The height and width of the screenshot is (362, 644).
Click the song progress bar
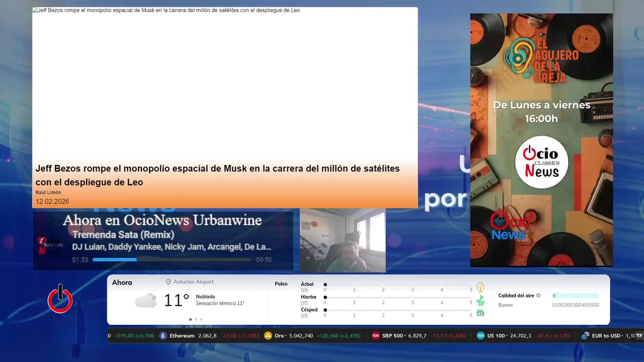click(172, 260)
